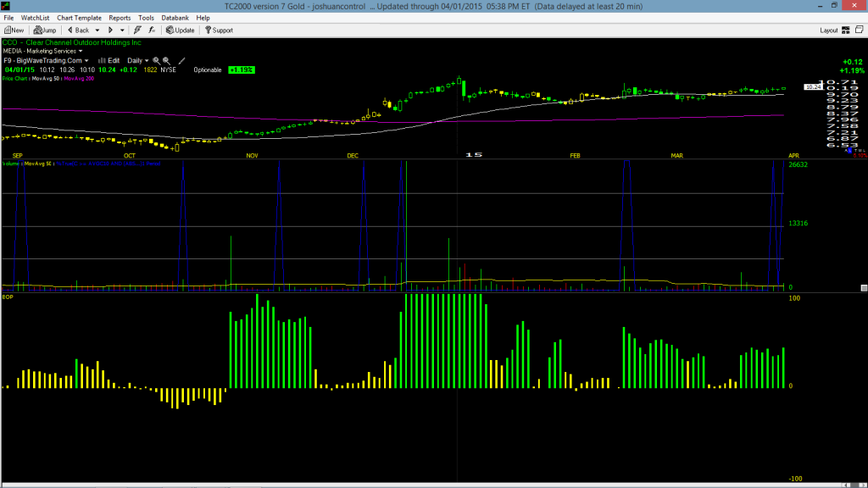Go Back with the left arrow
868x488 pixels.
click(x=79, y=30)
